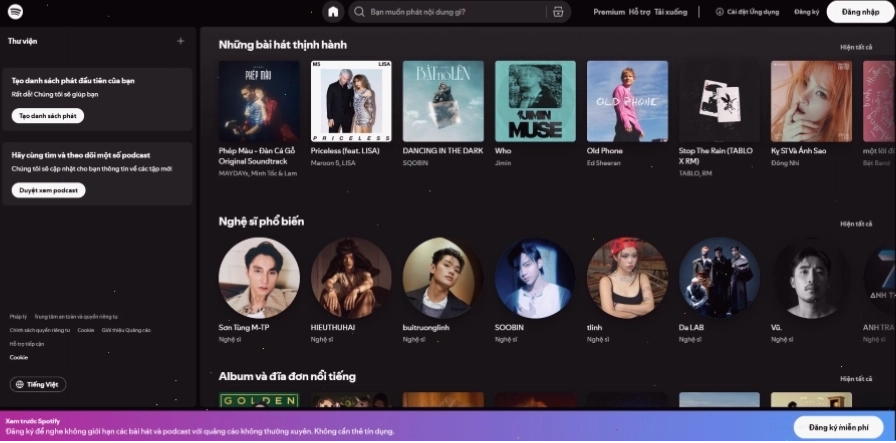Open Sơn Tùng M-TP artist photo
Screen dimensions: 896x443
point(259,278)
